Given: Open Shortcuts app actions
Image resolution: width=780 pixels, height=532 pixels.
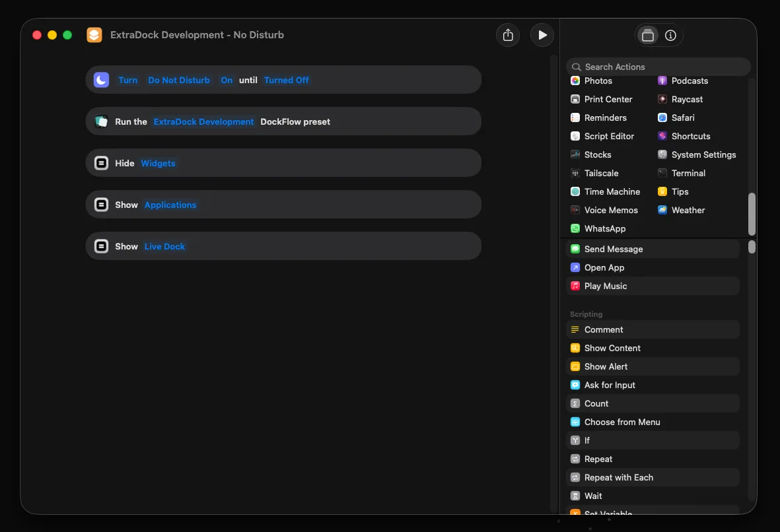Looking at the screenshot, I should coord(684,136).
